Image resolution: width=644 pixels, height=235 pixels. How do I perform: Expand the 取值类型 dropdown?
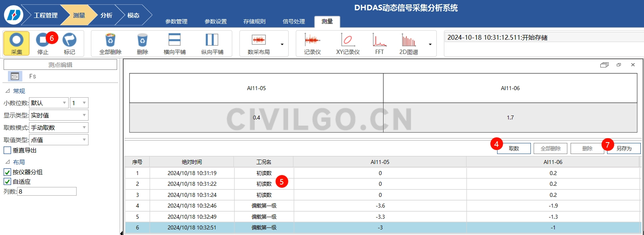tap(58, 140)
